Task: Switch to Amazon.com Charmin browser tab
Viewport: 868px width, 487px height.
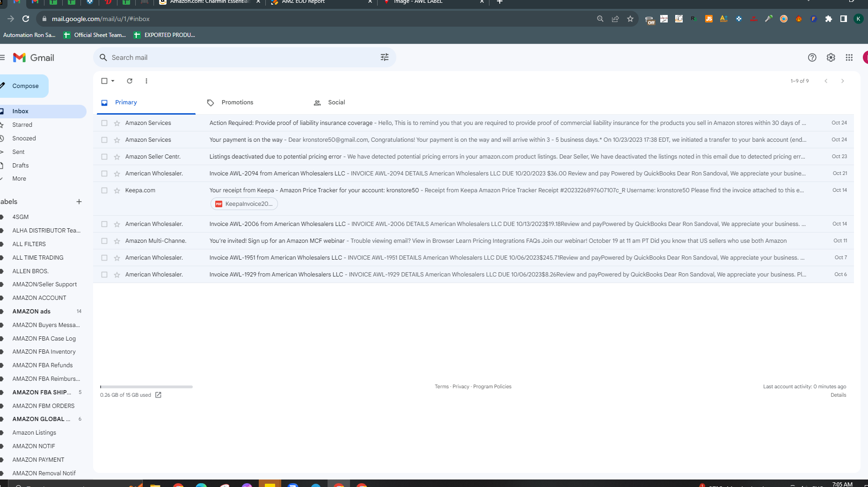Action: pos(210,2)
